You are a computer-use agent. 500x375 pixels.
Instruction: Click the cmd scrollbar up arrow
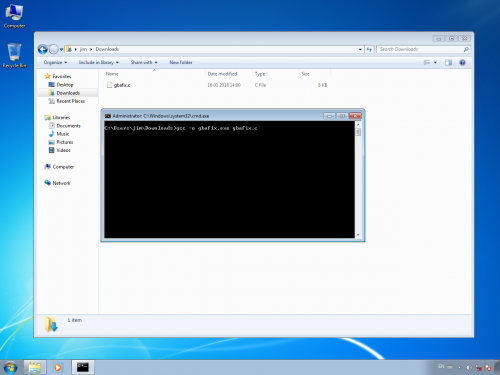click(x=358, y=124)
